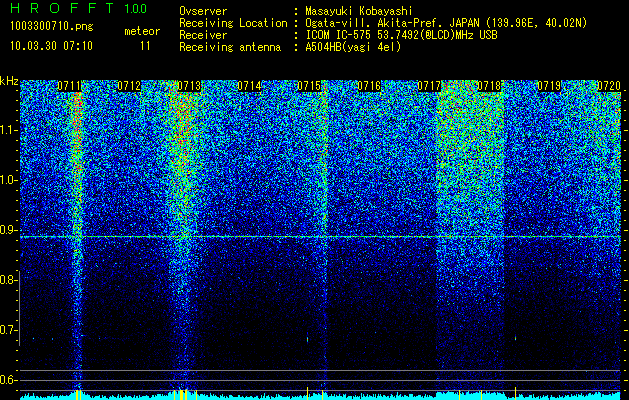The image size is (629, 400).
Task: Click the 0715 time marker
Action: click(x=309, y=86)
